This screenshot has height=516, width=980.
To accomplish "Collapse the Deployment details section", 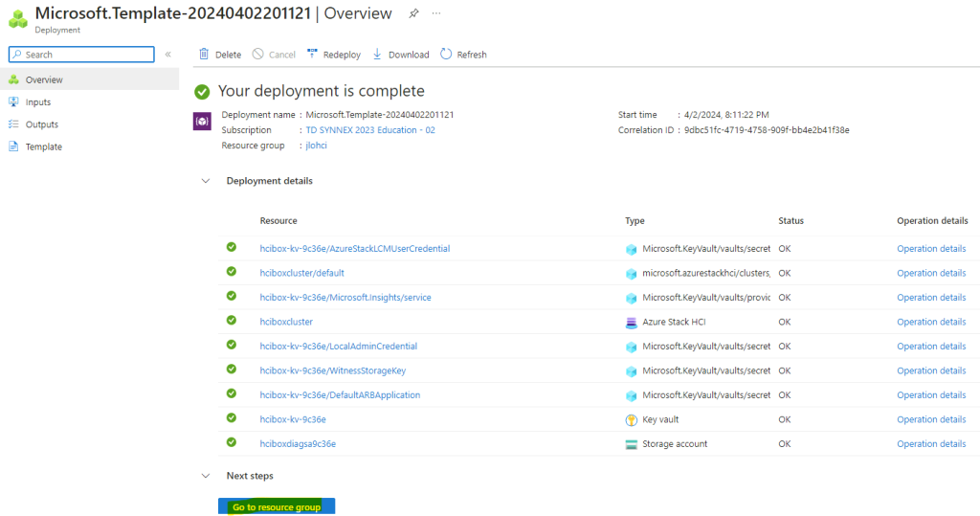I will [206, 181].
